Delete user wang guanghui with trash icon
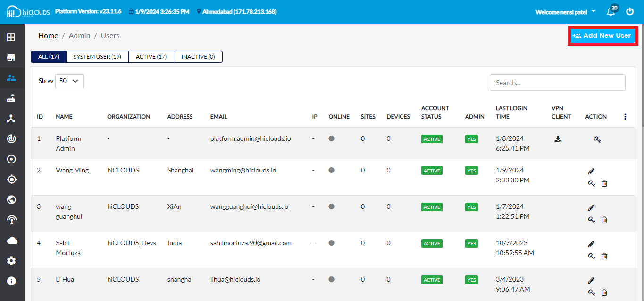644x301 pixels. [604, 220]
